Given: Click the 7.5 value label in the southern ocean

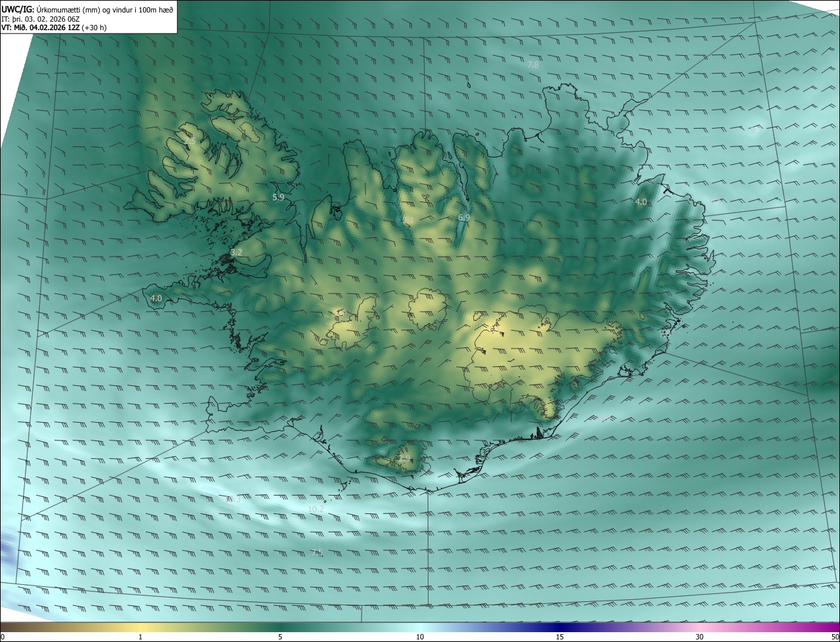Looking at the screenshot, I should coord(317,553).
